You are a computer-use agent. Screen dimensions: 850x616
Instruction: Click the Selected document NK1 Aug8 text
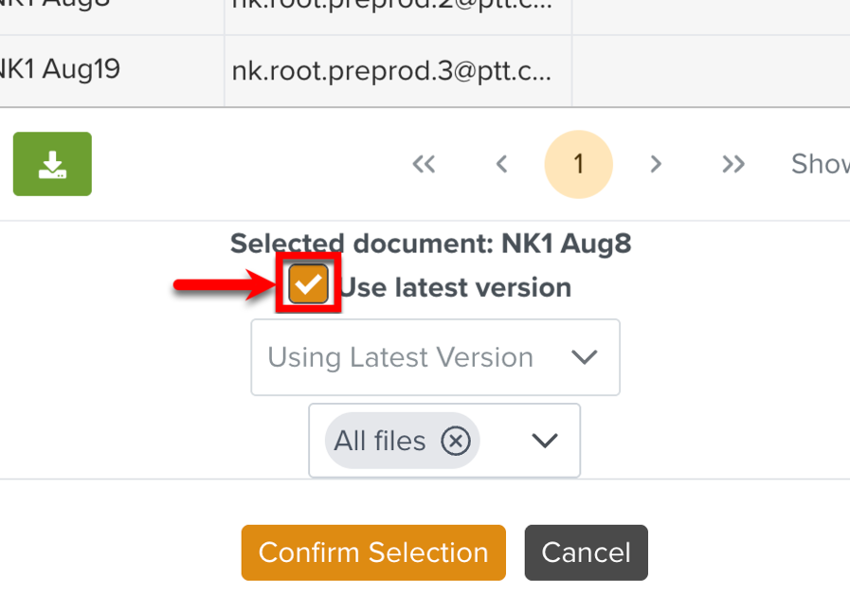(430, 244)
